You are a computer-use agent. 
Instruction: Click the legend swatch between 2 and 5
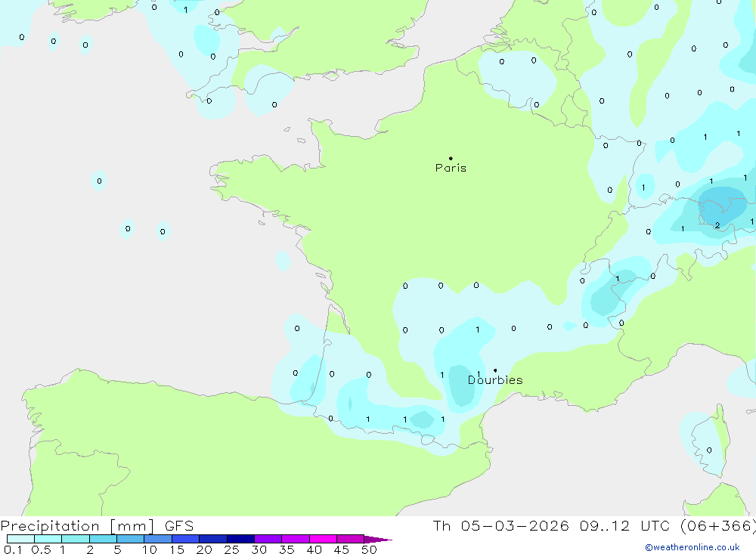tap(103, 539)
